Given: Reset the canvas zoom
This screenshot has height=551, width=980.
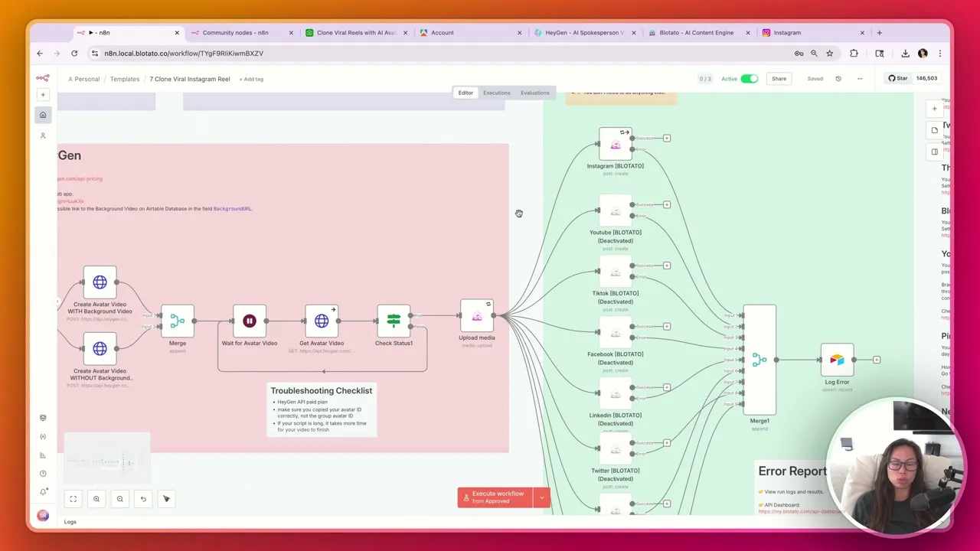Looking at the screenshot, I should [143, 499].
